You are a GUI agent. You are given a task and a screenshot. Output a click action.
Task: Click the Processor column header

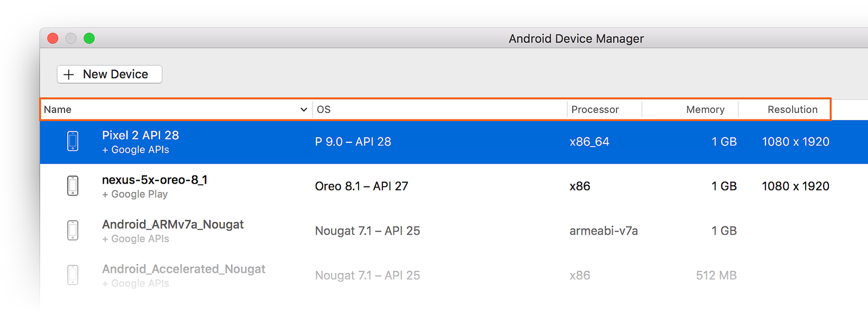coord(595,109)
